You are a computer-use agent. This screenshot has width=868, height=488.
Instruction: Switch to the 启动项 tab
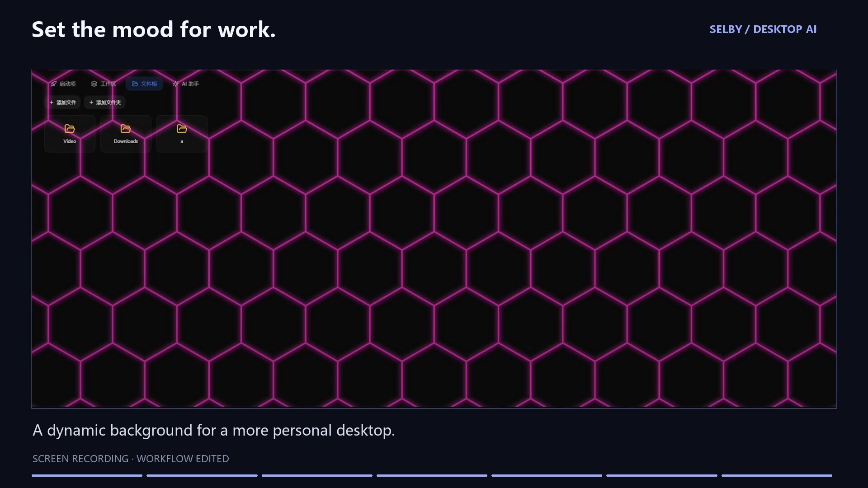pyautogui.click(x=63, y=84)
